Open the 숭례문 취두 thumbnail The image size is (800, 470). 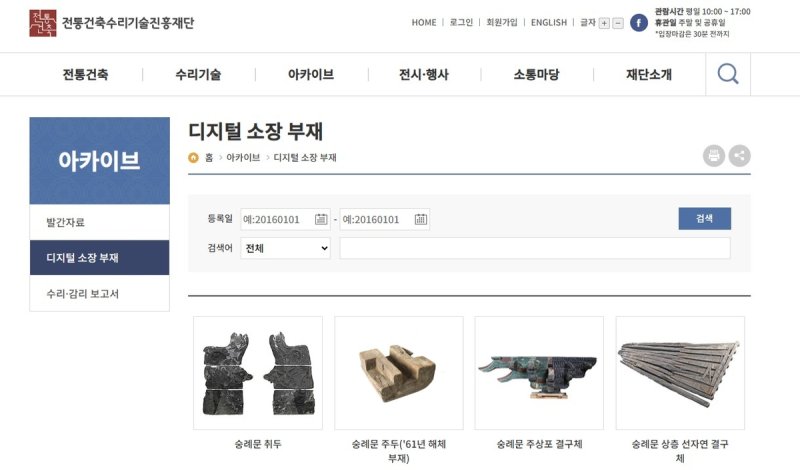(x=258, y=373)
